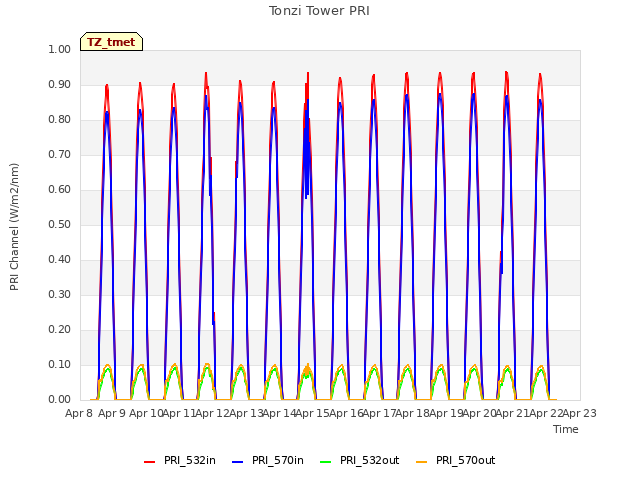Click the Apr 10 tick label
This screenshot has height=480, width=640.
pyautogui.click(x=146, y=413)
